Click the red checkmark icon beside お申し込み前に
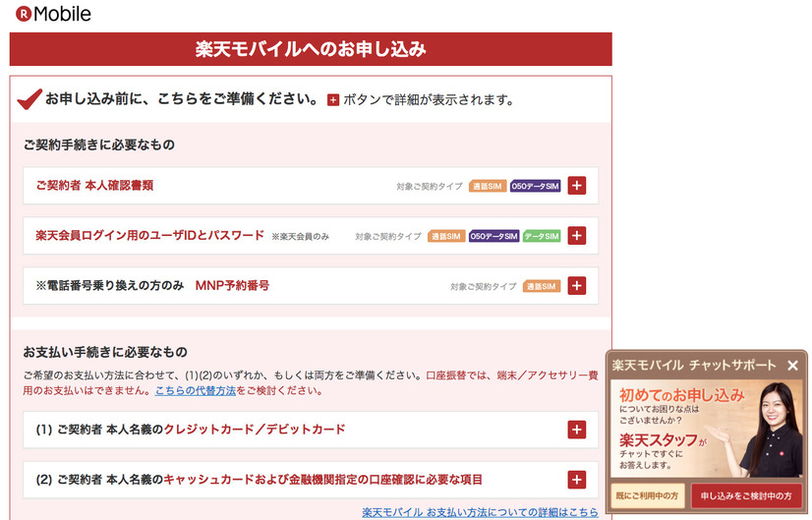 pyautogui.click(x=29, y=98)
